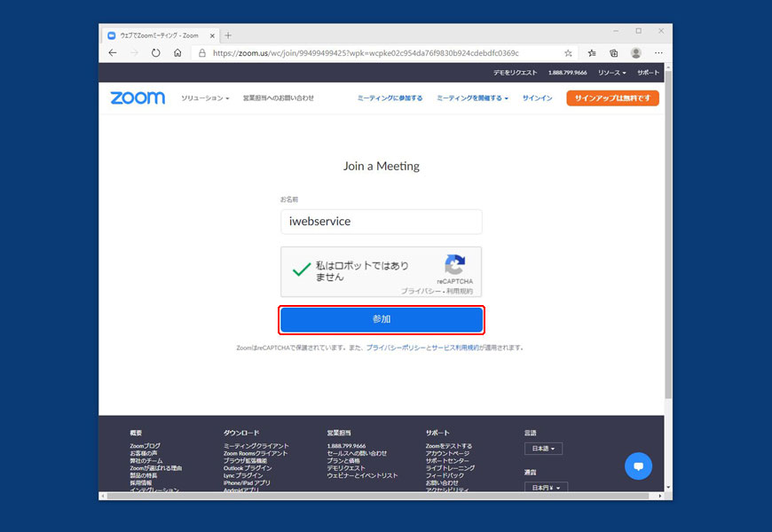
Task: Open the お客様の声 footer link
Action: point(143,453)
